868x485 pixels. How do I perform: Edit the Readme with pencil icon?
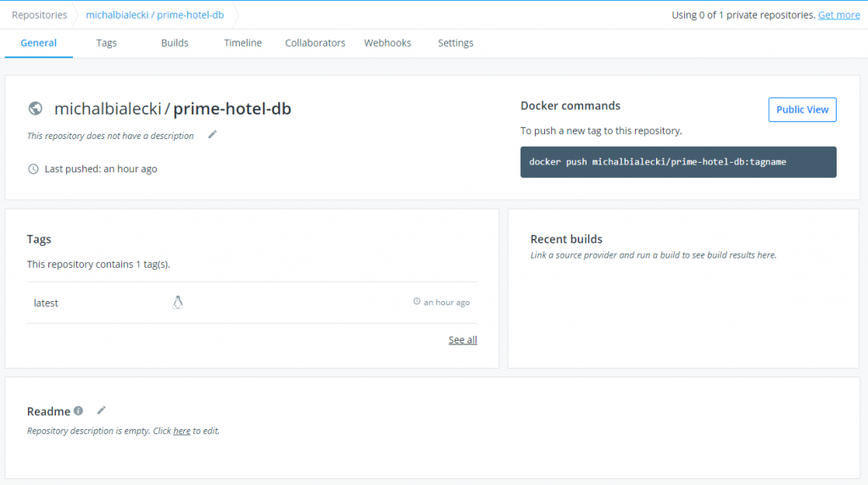pos(101,410)
